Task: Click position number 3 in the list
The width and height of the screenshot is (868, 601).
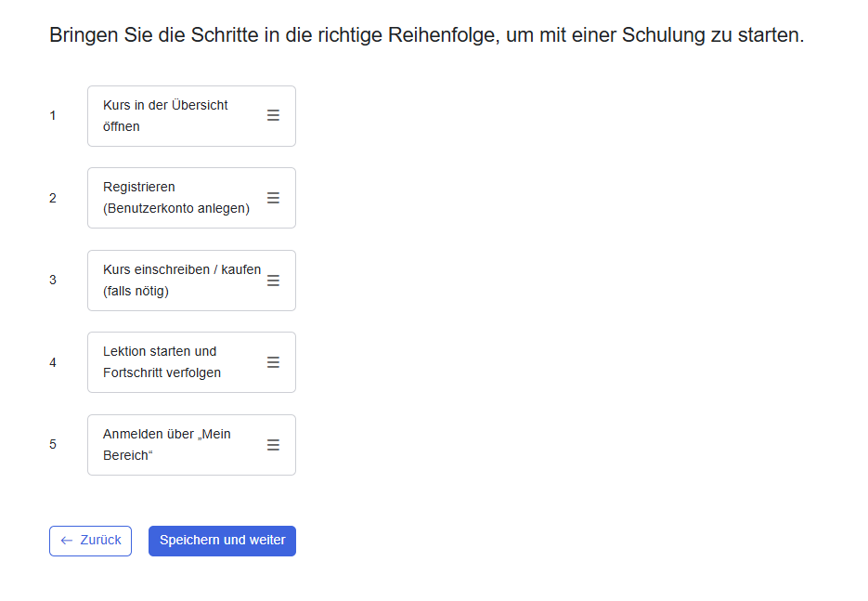Action: point(53,280)
